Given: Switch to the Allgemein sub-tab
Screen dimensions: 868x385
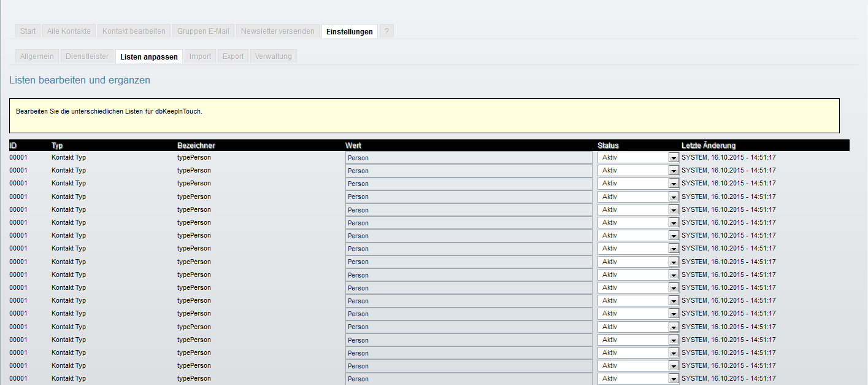Looking at the screenshot, I should click(x=37, y=56).
